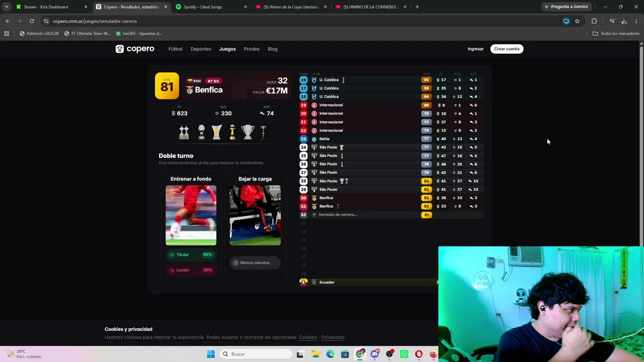Click the Decisión de carrera row
644x362 pixels.
click(391, 215)
